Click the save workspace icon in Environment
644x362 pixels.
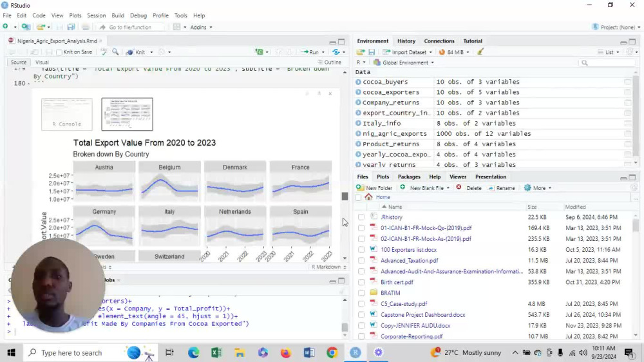pyautogui.click(x=372, y=52)
